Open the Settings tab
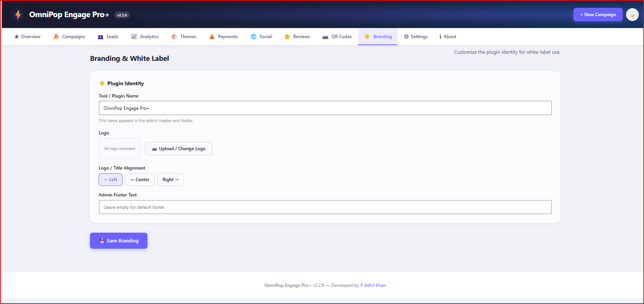Screen dimensions: 644x304 pos(416,37)
